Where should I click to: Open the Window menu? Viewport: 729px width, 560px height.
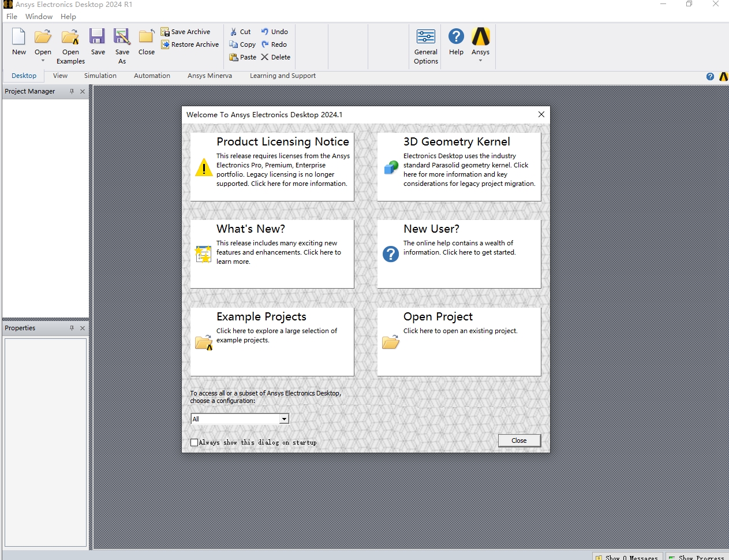pos(39,17)
